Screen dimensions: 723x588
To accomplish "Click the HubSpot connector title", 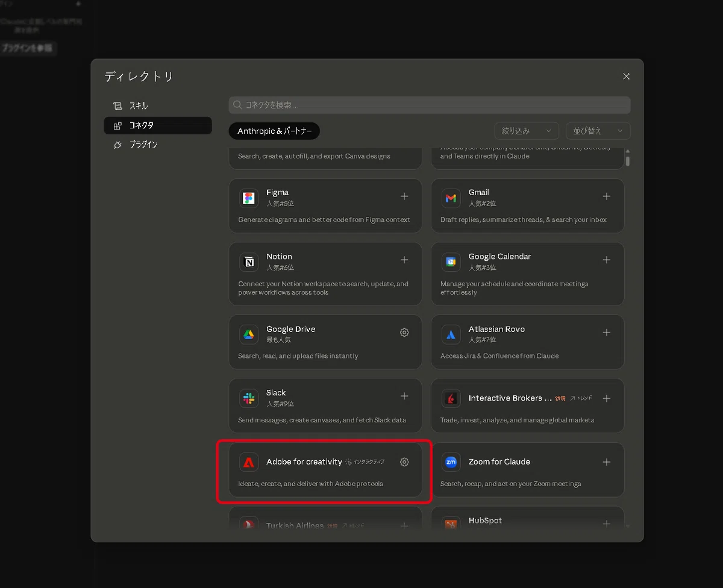I will pyautogui.click(x=485, y=521).
